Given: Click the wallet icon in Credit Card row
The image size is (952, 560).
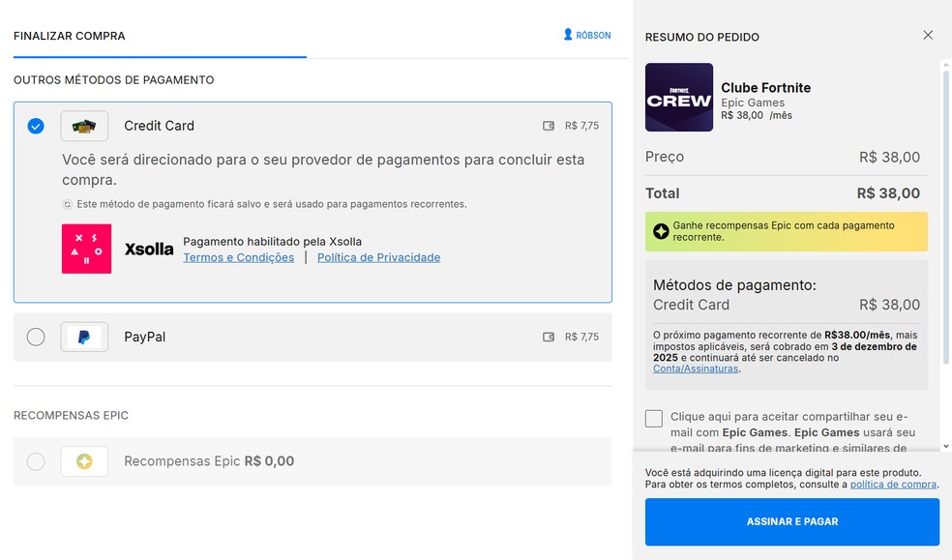Looking at the screenshot, I should click(x=549, y=126).
